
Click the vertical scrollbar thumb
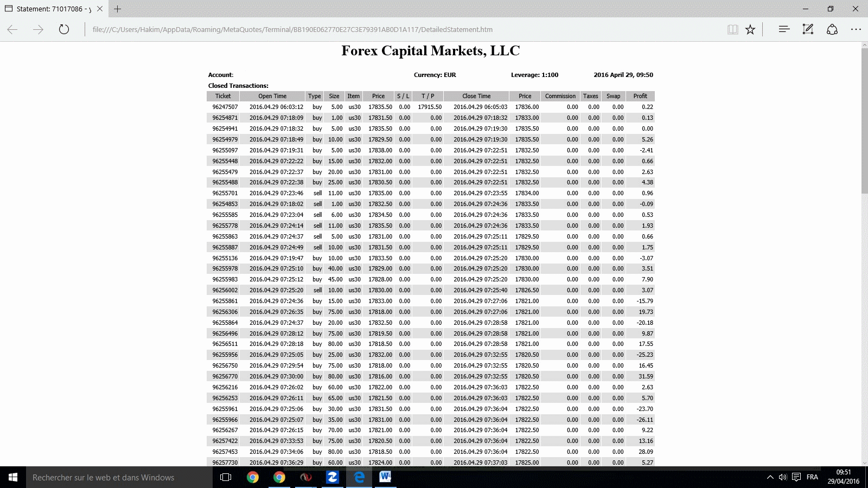[865, 121]
